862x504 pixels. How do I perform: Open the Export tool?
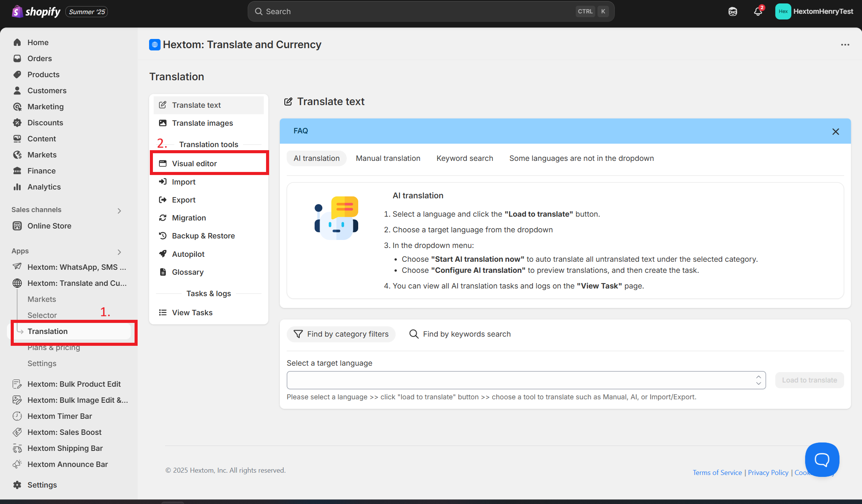pos(208,200)
